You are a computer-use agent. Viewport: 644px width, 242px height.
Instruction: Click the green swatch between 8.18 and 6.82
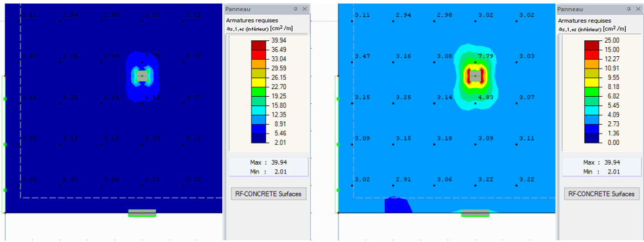point(591,91)
